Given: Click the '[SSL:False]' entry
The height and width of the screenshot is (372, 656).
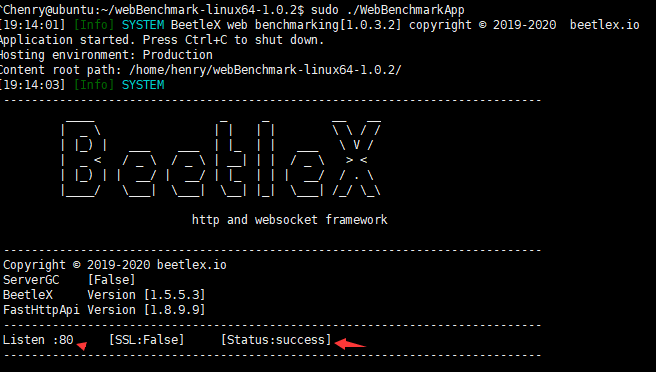Looking at the screenshot, I should pos(146,340).
